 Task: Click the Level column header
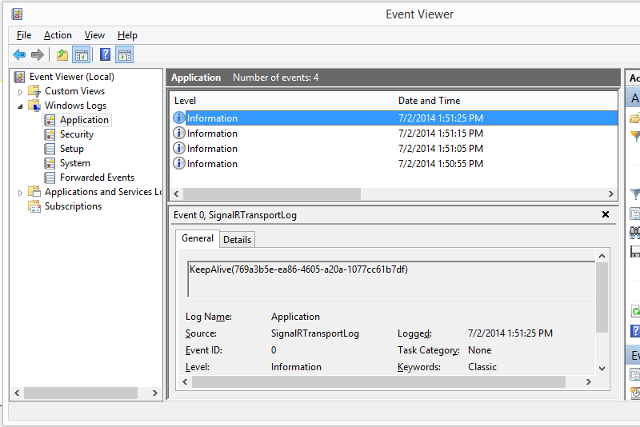tap(186, 100)
